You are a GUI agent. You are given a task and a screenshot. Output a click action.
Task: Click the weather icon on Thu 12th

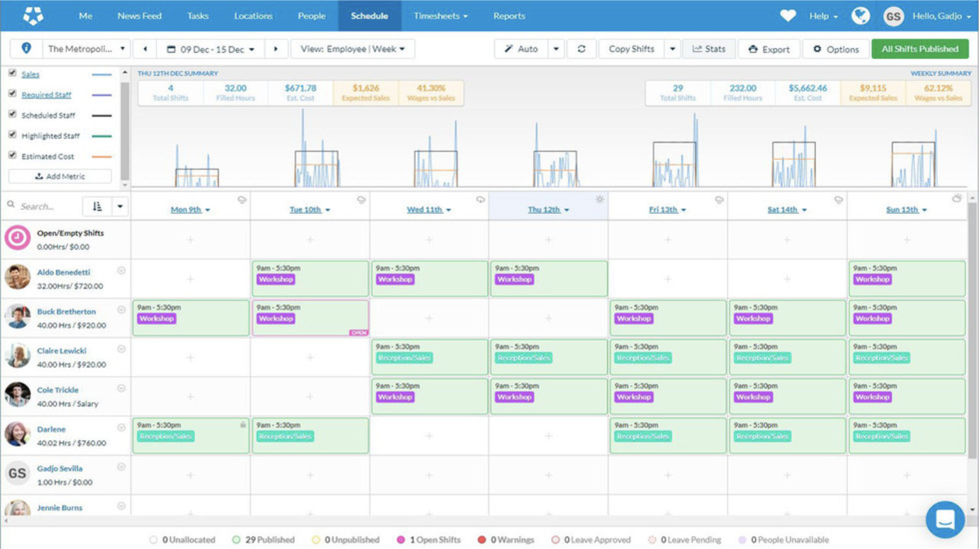(600, 199)
